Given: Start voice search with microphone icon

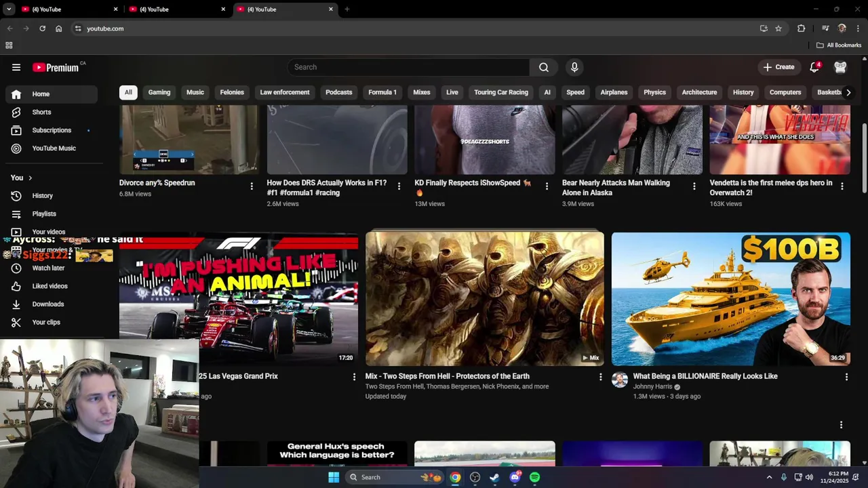Looking at the screenshot, I should pos(574,67).
